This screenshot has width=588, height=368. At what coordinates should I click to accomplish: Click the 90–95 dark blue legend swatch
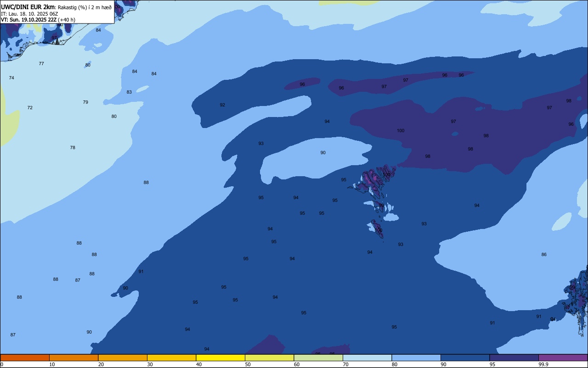point(465,357)
